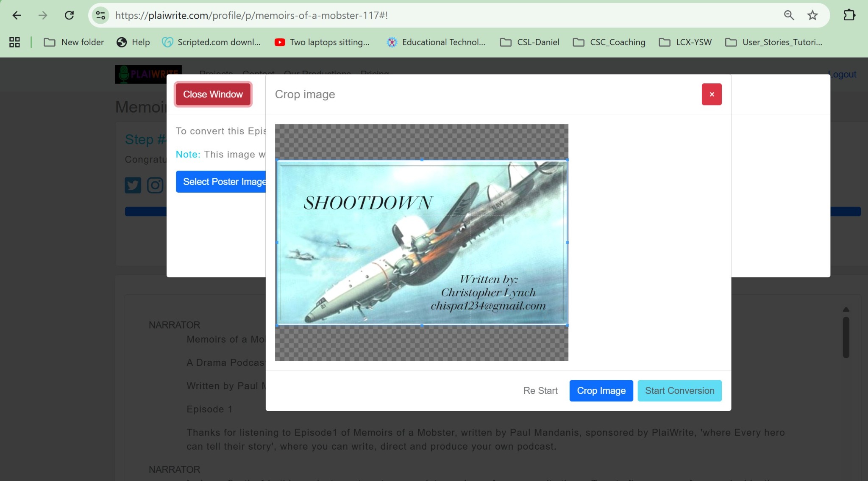Click the Select Poster Image button
Image resolution: width=868 pixels, height=481 pixels.
click(x=221, y=182)
